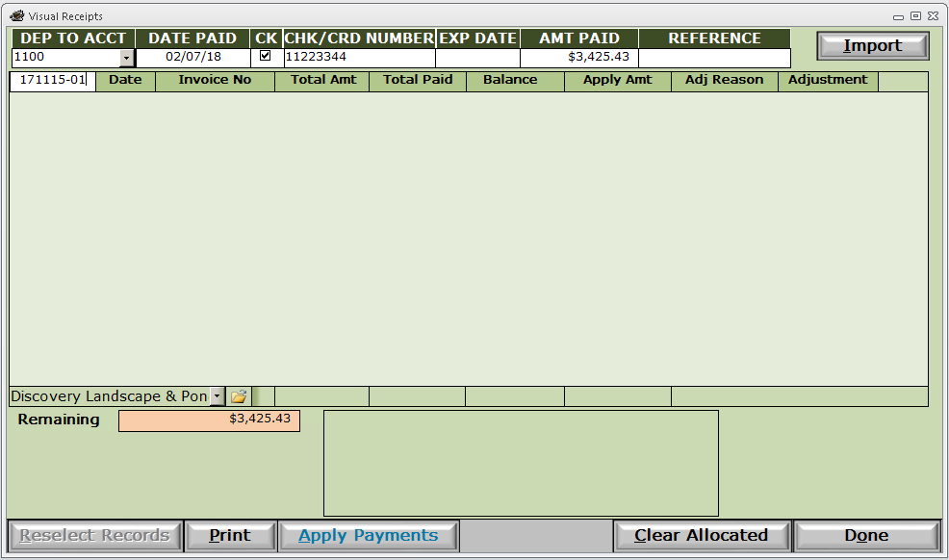Click the CHK/CRD NUMBER input field
949x560 pixels.
tap(360, 58)
